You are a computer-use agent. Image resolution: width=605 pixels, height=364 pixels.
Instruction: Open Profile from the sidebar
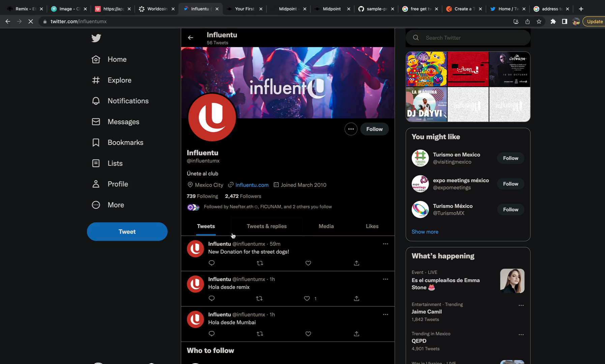click(x=110, y=184)
